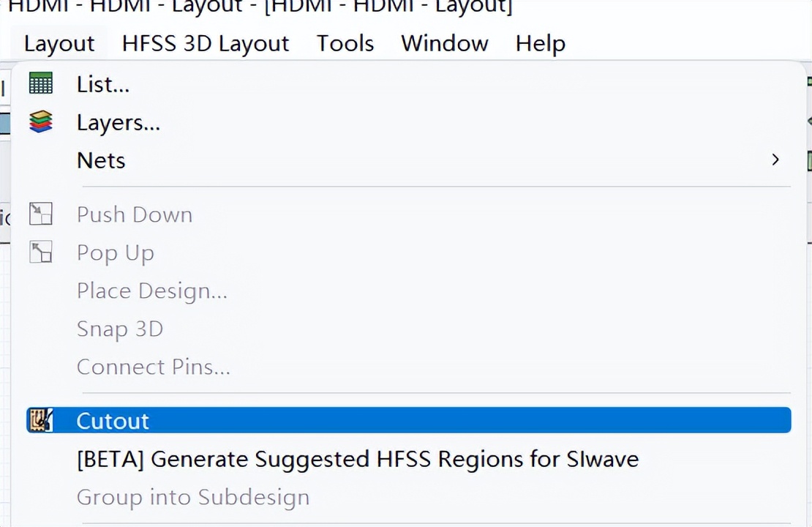Open the HFSS 3D Layout menu
This screenshot has width=812, height=527.
(206, 43)
